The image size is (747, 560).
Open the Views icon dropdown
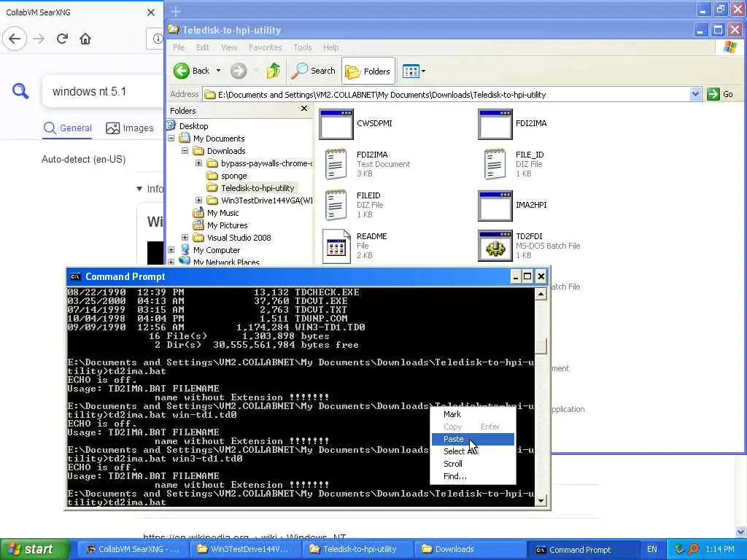(414, 71)
